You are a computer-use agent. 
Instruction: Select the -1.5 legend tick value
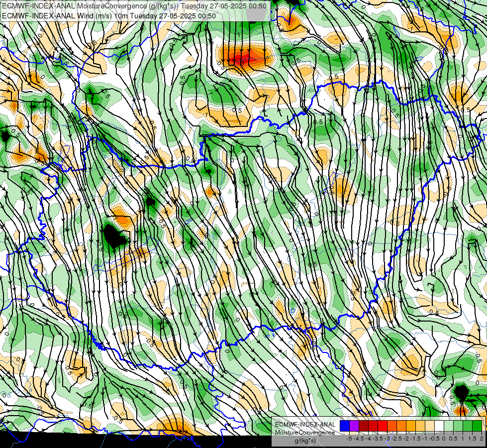(415, 439)
